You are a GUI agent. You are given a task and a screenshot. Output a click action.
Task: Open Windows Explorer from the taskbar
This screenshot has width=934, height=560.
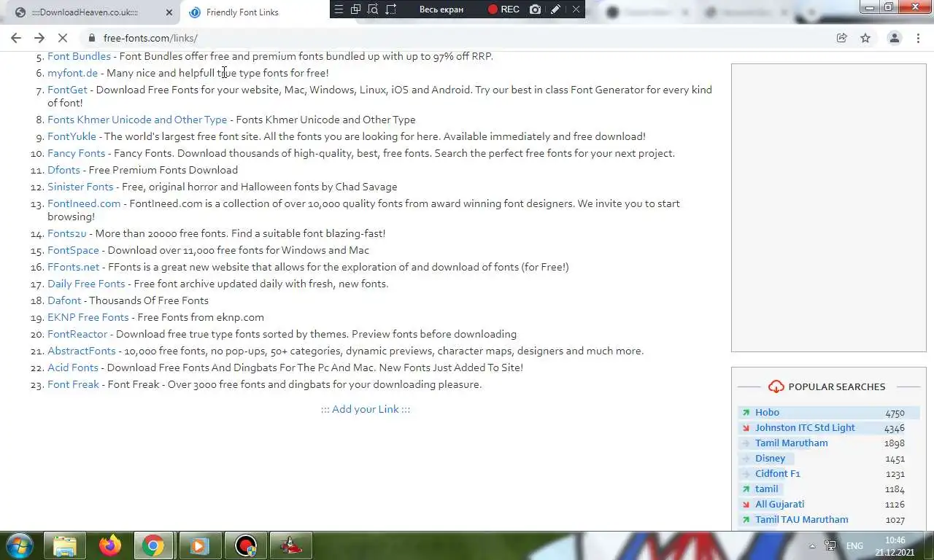(65, 545)
